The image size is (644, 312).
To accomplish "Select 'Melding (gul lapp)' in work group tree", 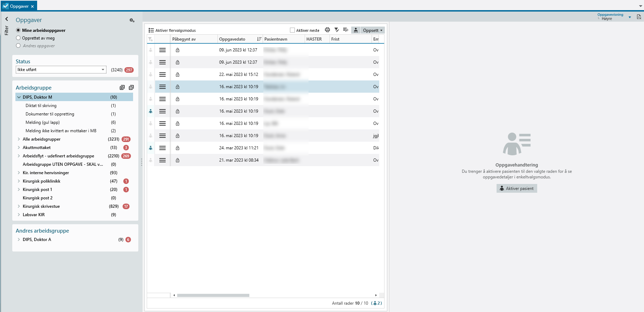I will (42, 122).
